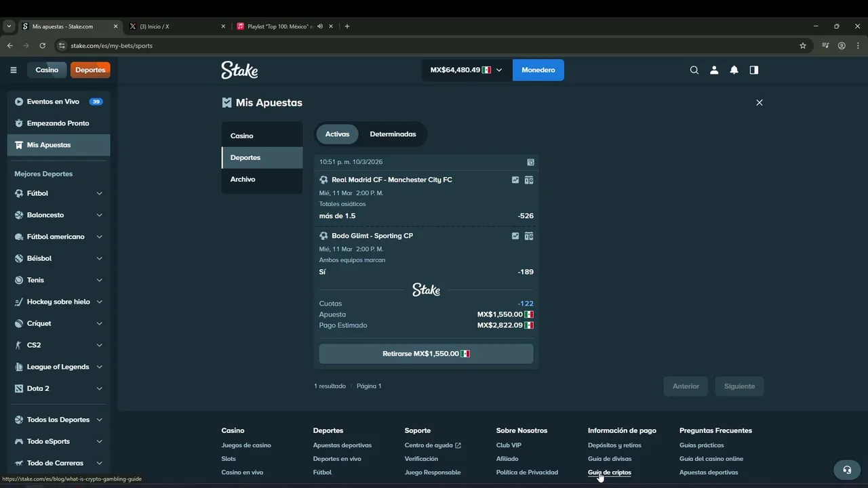The image size is (868, 488).
Task: Open the bet slip receipt icon beside date
Action: [530, 162]
